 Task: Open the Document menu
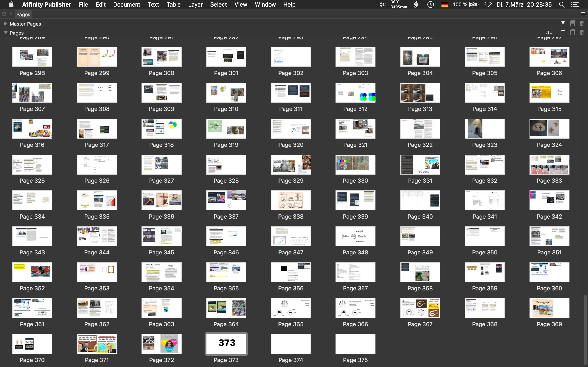pyautogui.click(x=126, y=5)
